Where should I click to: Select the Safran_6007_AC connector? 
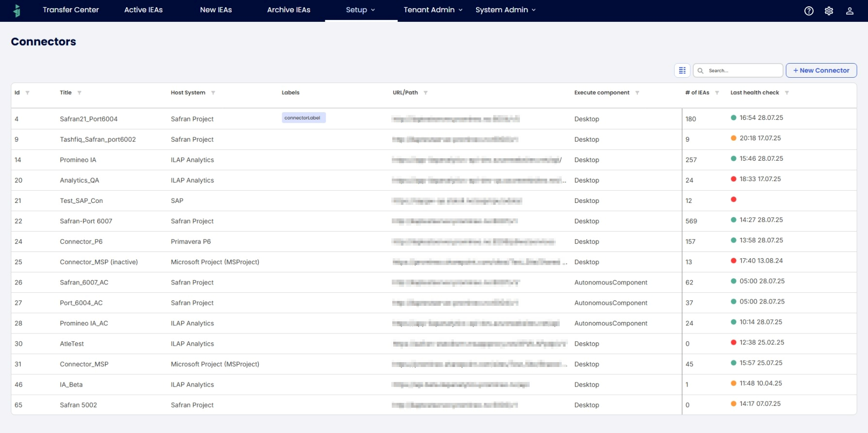(84, 283)
